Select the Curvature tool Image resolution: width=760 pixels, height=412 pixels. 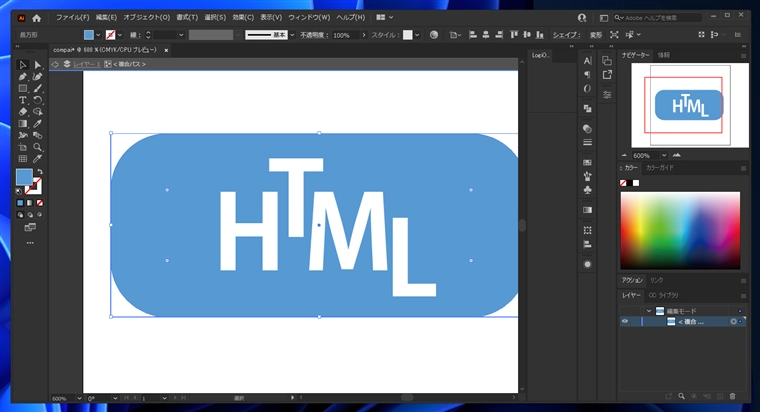pyautogui.click(x=37, y=77)
